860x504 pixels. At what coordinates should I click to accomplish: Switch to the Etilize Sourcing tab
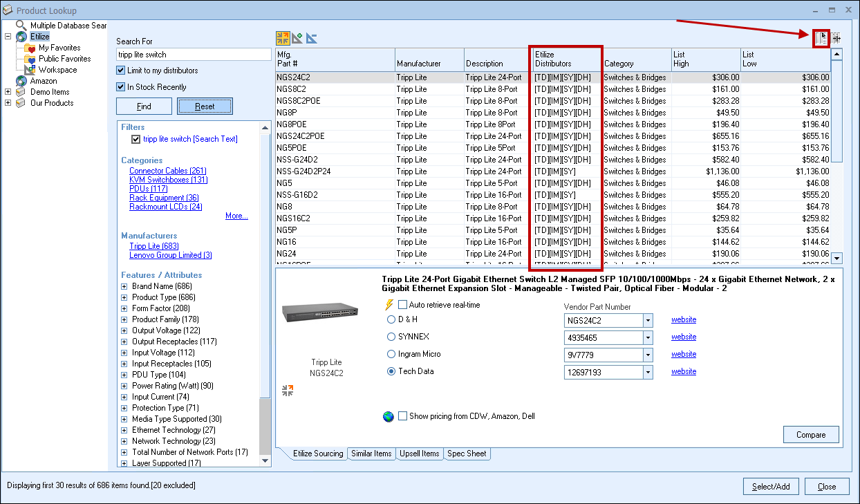318,454
